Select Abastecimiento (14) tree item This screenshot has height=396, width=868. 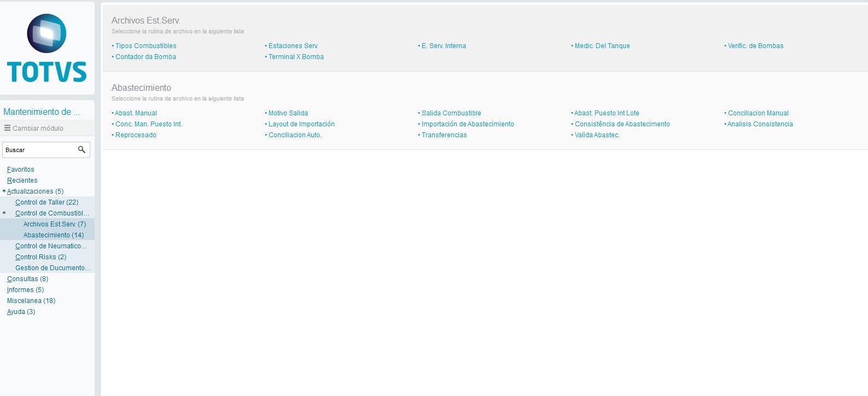tap(54, 235)
